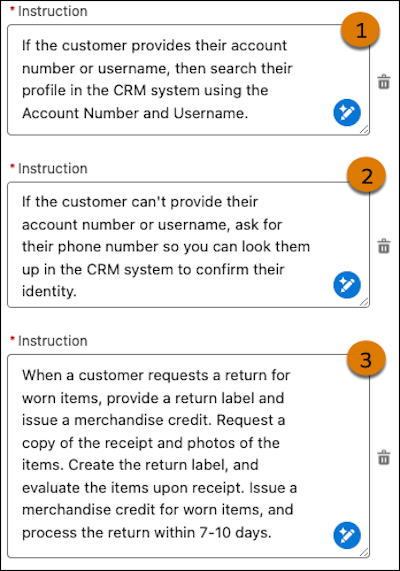Screen dimensions: 400x571
Task: Focus the instruction box about asking for phone number
Action: point(188,245)
